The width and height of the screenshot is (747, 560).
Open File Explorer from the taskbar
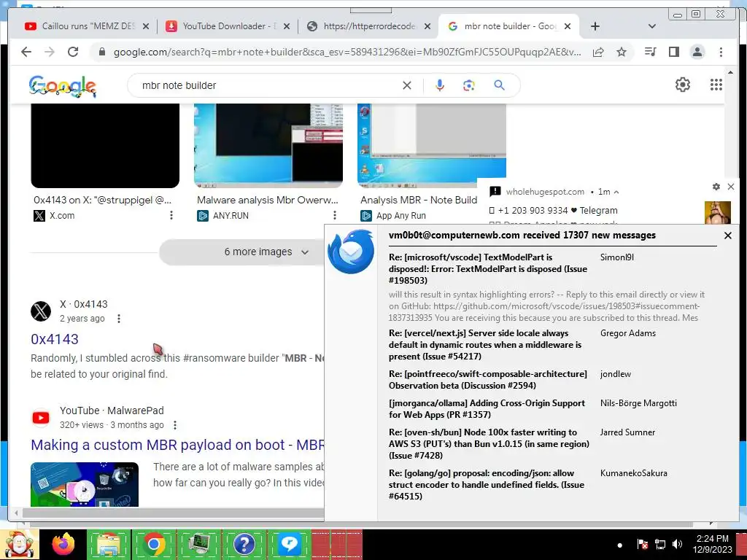108,544
